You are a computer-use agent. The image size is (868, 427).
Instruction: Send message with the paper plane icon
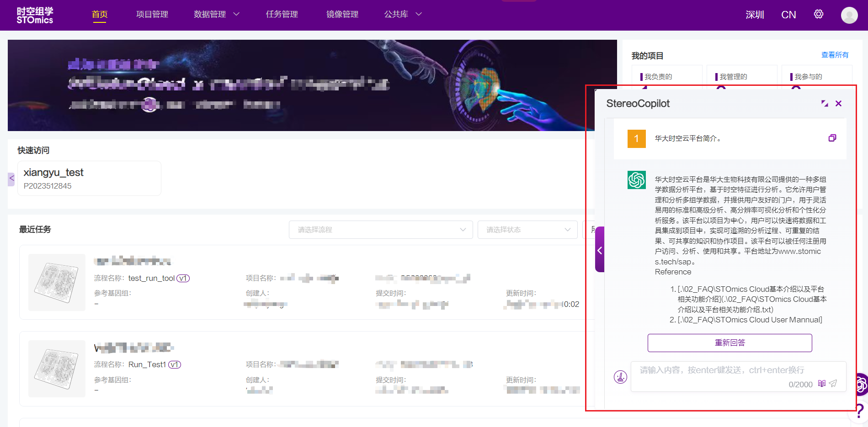pyautogui.click(x=833, y=384)
